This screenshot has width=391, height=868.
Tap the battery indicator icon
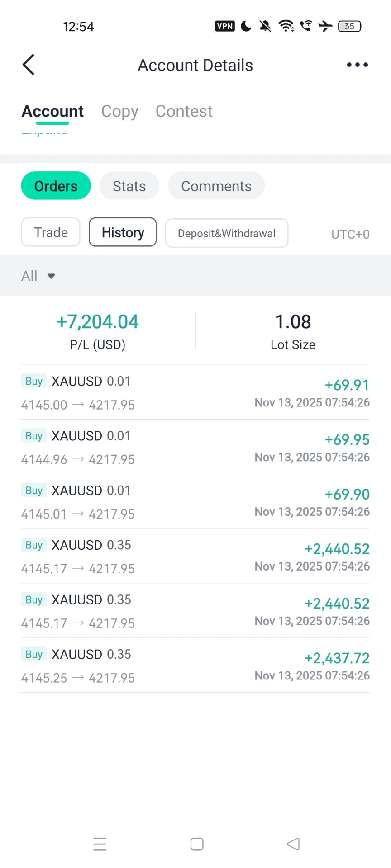click(x=350, y=26)
